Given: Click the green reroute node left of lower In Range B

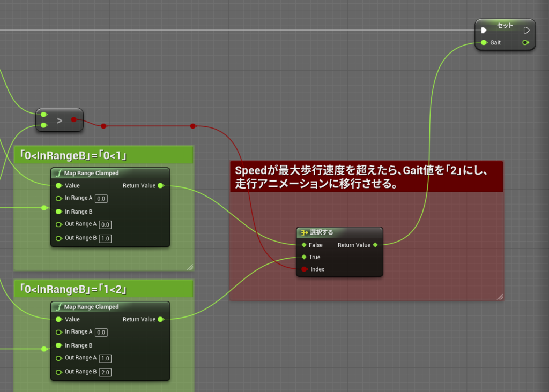Looking at the screenshot, I should click(x=44, y=349).
